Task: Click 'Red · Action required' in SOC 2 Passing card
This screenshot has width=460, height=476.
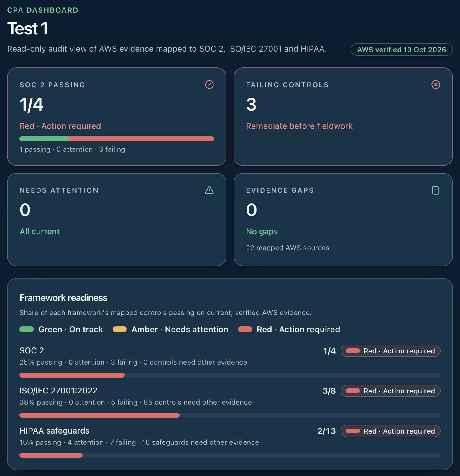Action: [60, 126]
